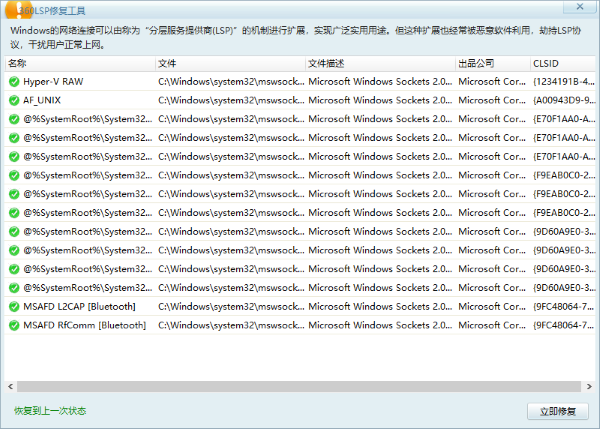The width and height of the screenshot is (600, 429).
Task: Click the 立即修复 button
Action: [558, 411]
